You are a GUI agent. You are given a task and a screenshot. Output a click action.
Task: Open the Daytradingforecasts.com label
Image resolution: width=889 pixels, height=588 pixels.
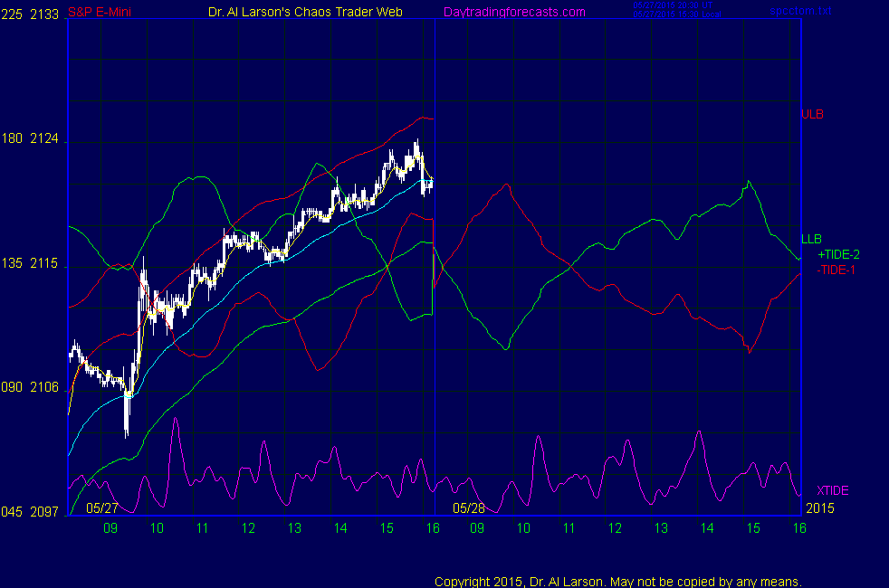pos(514,12)
